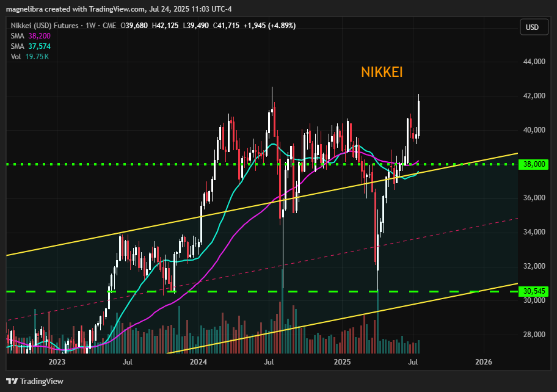This screenshot has width=557, height=392.
Task: Click the orange NIKKEI text annotation
Action: [382, 72]
